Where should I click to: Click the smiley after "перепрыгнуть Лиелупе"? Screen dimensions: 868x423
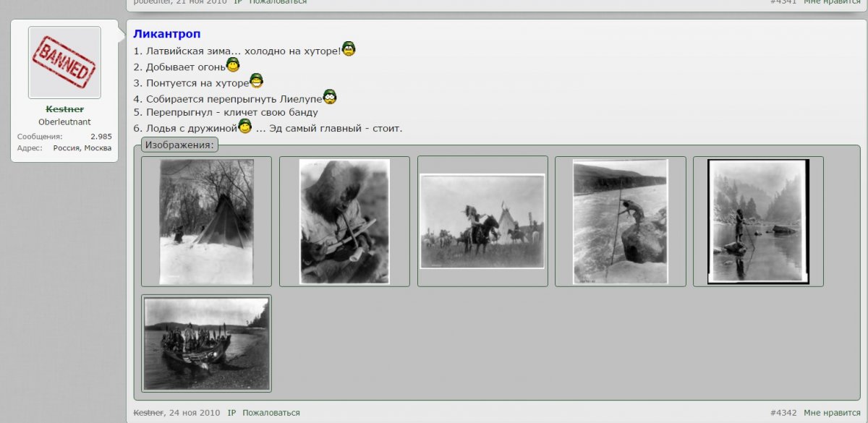pos(330,97)
